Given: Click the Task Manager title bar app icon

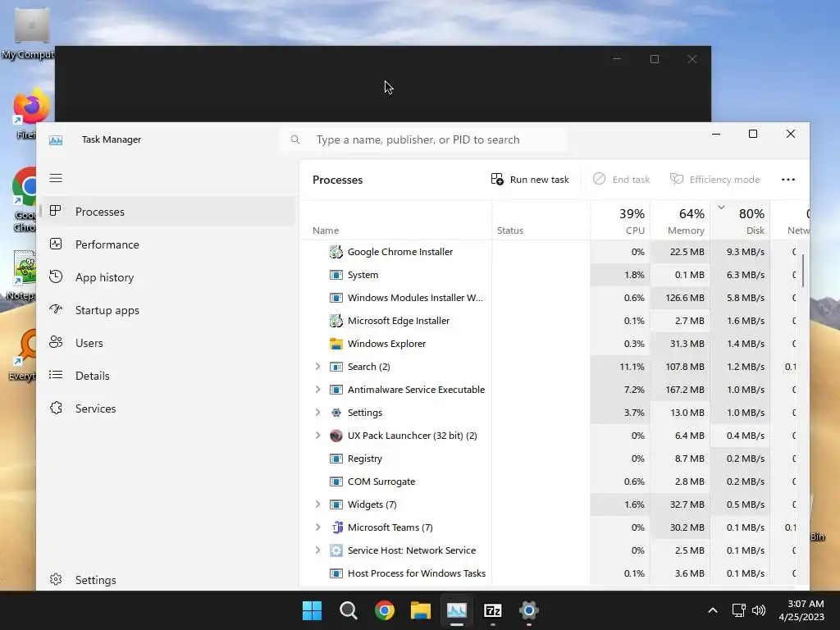Looking at the screenshot, I should coord(56,140).
